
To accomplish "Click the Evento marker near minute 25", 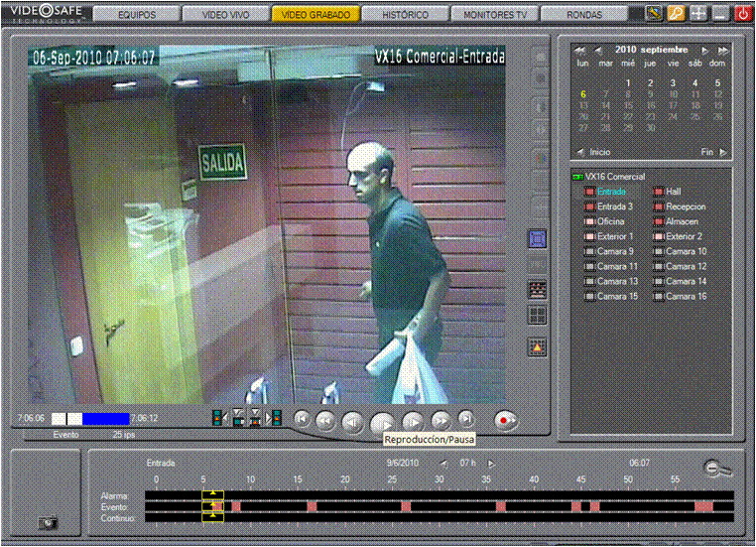I will pos(406,506).
